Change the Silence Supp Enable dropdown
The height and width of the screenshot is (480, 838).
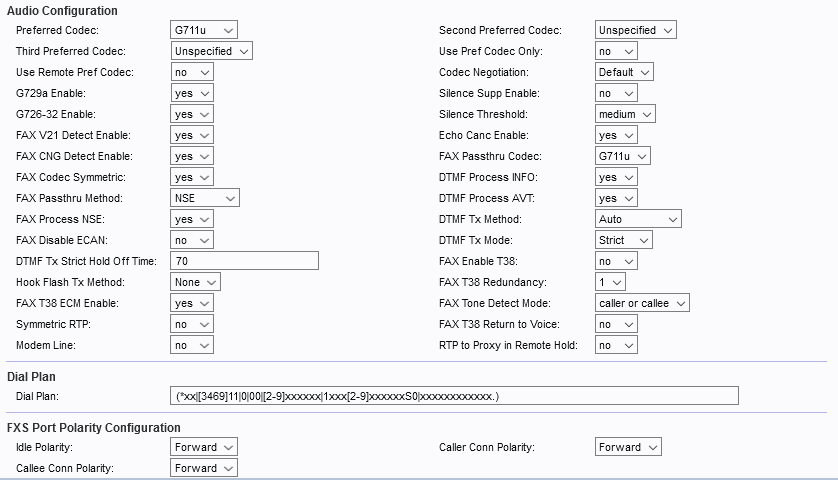[616, 93]
